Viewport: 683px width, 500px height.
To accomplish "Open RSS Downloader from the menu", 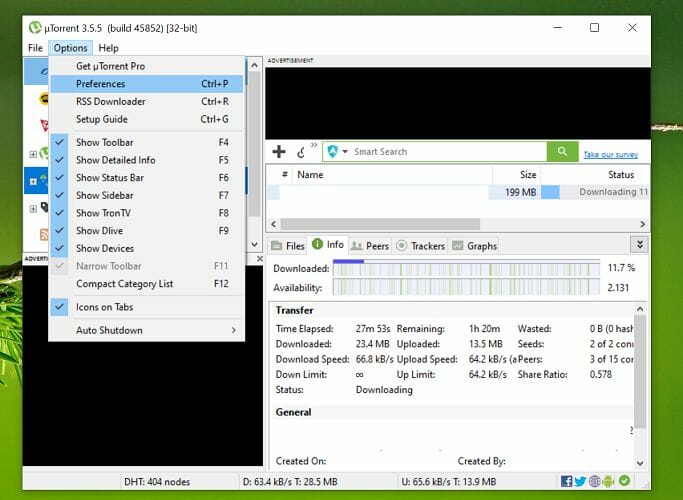I will [147, 101].
